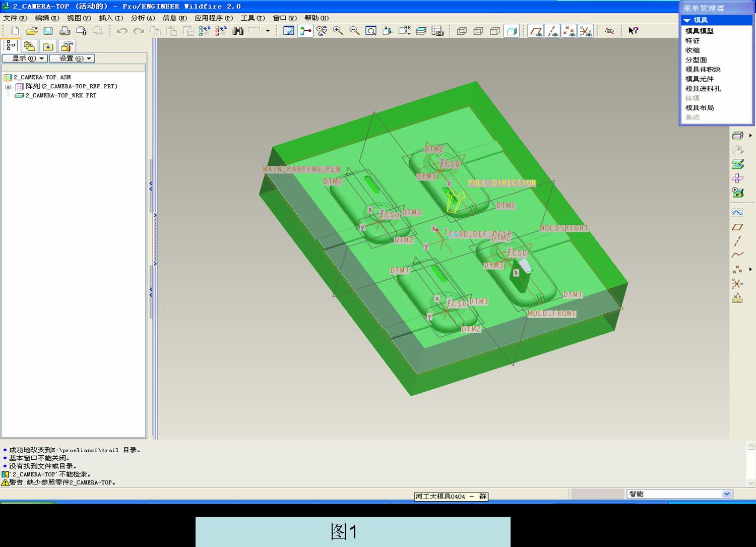Select 分型面 in the menu manager
Image resolution: width=756 pixels, height=547 pixels.
click(696, 59)
